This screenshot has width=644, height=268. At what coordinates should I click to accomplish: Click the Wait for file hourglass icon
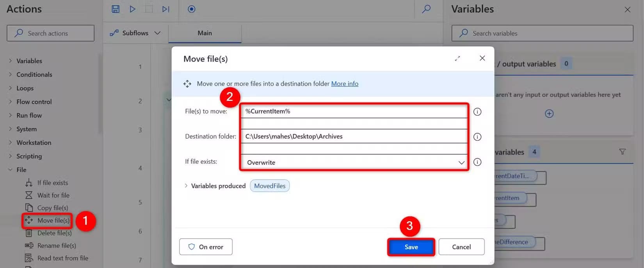coord(29,195)
